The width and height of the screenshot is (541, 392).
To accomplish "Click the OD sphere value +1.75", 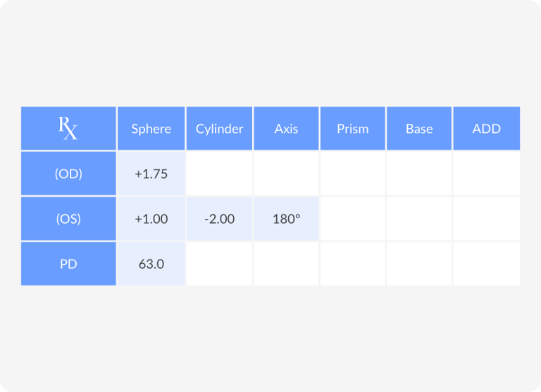I will 151,173.
